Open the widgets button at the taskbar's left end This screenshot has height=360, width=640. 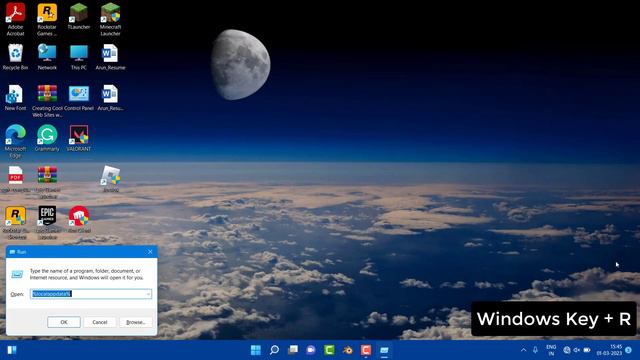(x=12, y=350)
